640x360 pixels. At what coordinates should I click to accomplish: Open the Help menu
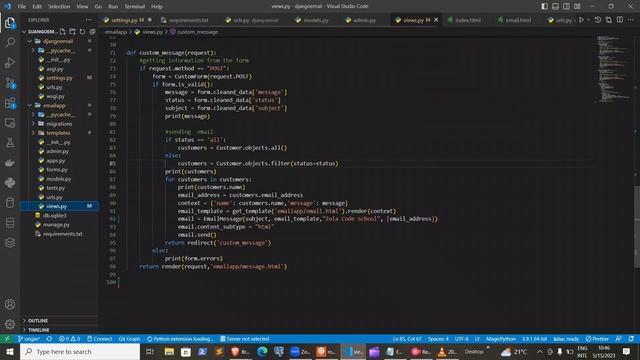[x=157, y=7]
